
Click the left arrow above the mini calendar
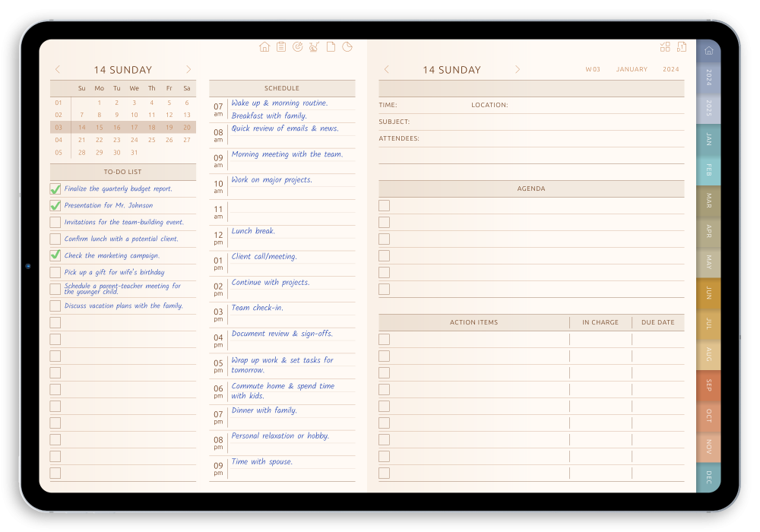coord(58,69)
